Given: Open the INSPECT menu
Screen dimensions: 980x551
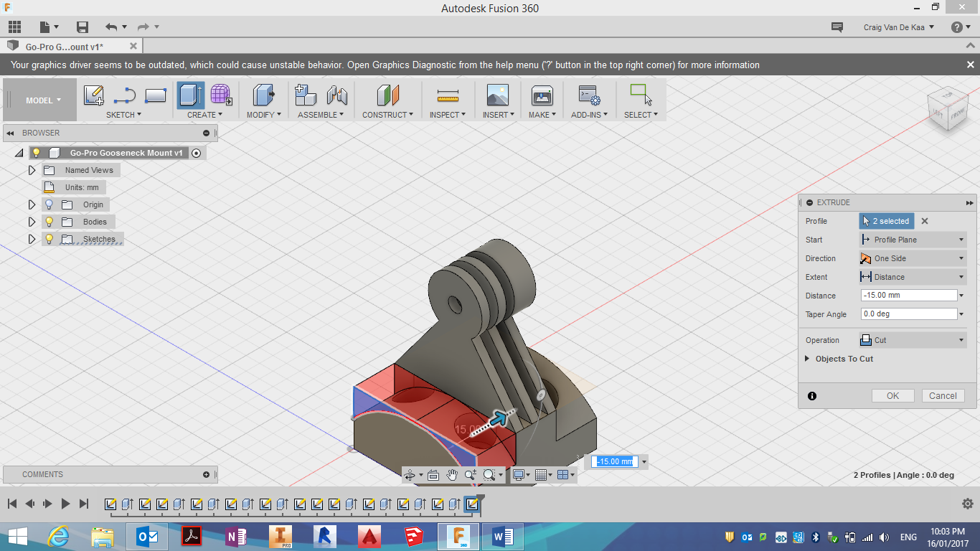Looking at the screenshot, I should pos(448,115).
